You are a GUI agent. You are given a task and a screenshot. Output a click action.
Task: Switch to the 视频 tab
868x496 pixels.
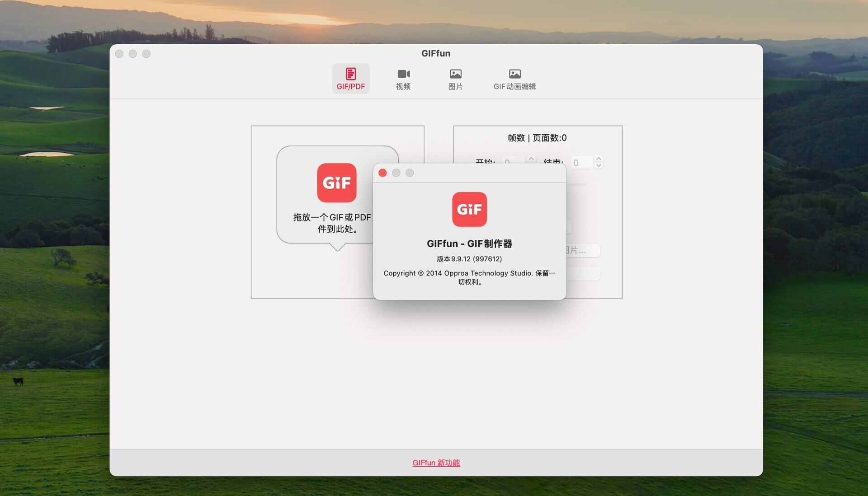click(403, 79)
